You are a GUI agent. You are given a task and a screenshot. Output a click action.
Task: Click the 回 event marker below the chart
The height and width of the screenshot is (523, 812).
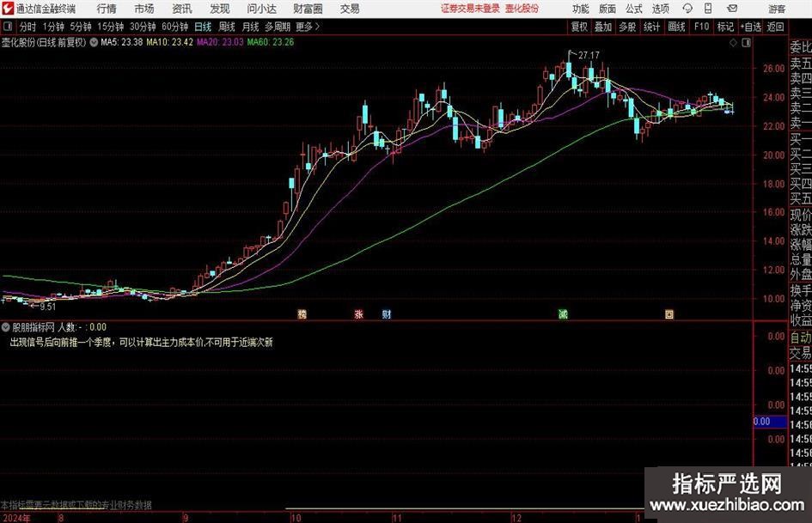(669, 313)
